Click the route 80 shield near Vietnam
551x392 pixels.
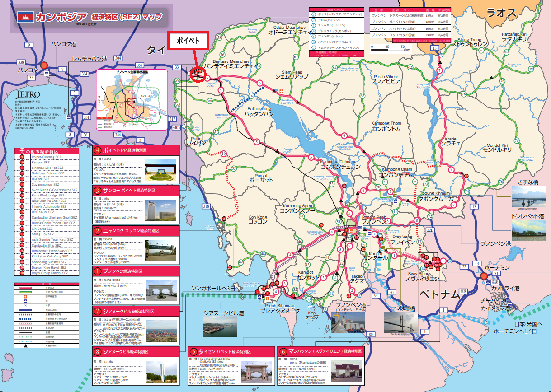coord(371,335)
